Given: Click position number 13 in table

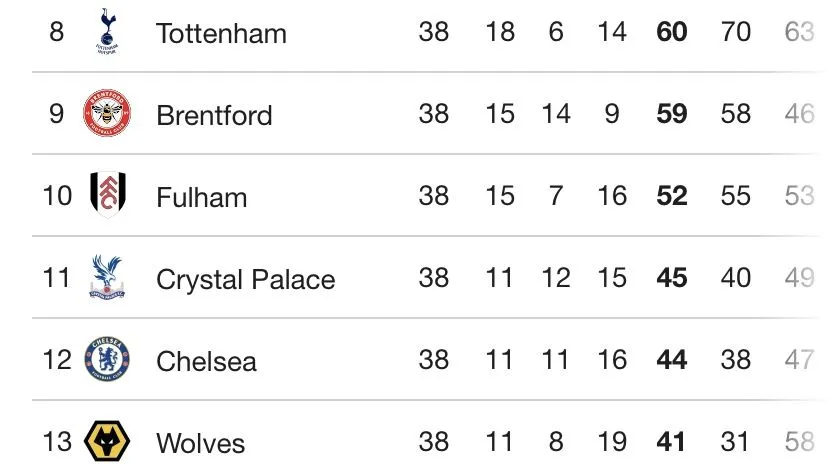Looking at the screenshot, I should pos(58,441).
